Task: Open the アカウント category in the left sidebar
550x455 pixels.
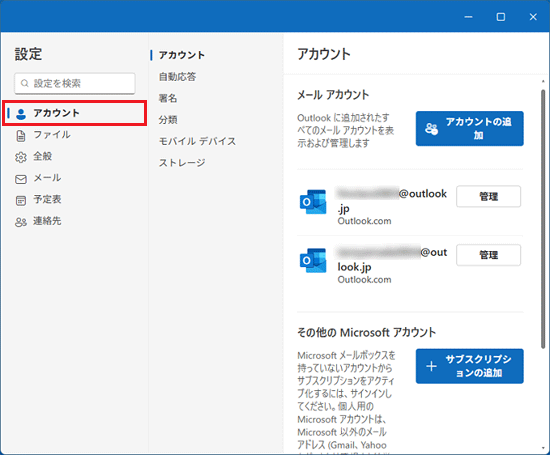Action: click(74, 113)
